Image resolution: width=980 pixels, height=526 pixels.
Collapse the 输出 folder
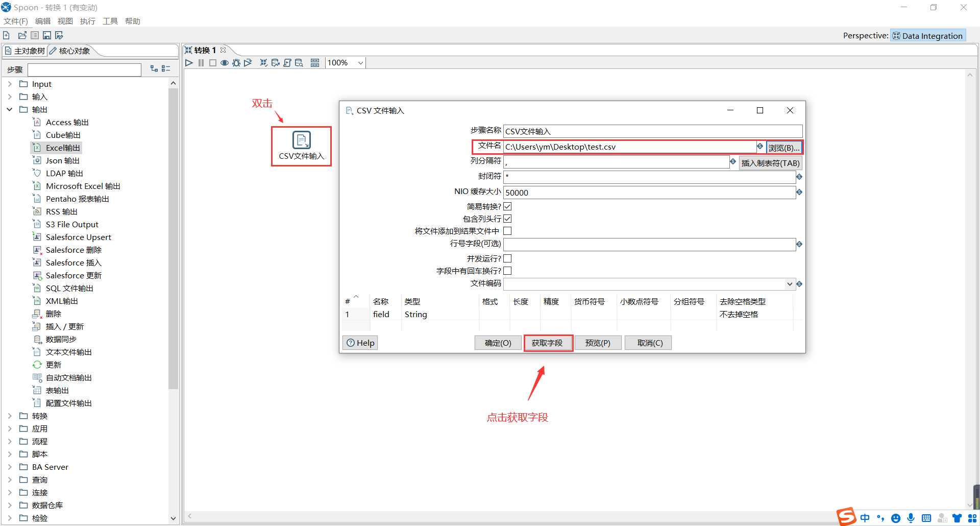coord(10,109)
